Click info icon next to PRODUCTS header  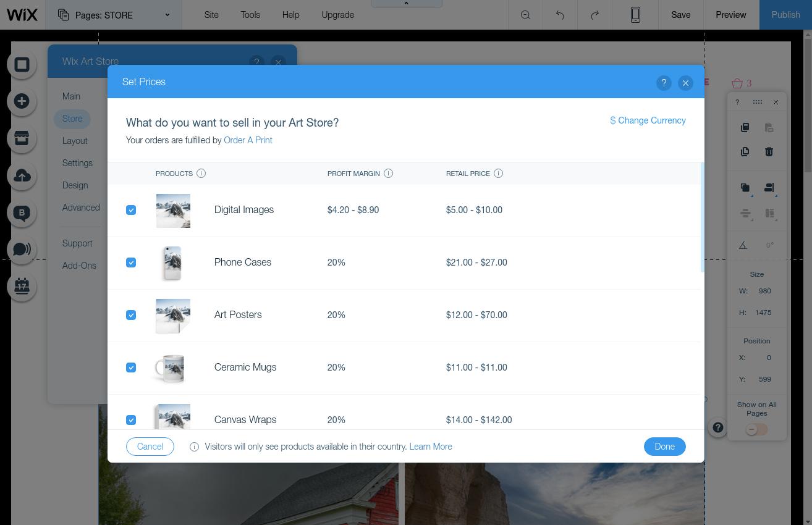coord(201,174)
